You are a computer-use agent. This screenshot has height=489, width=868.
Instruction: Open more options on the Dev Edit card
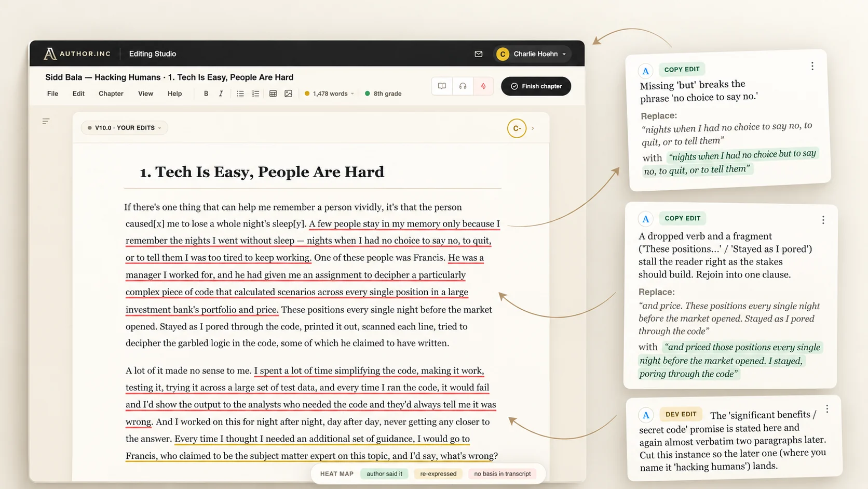pos(827,409)
